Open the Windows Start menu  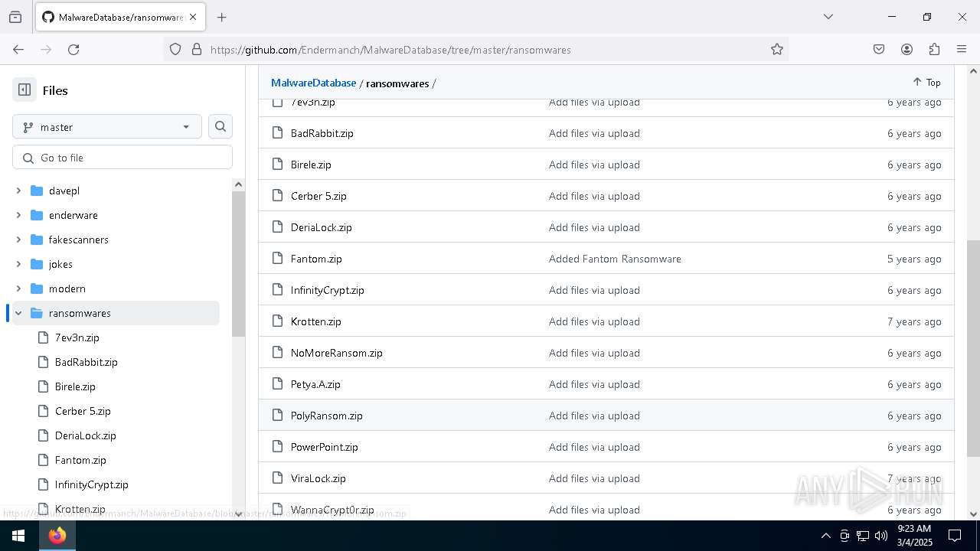(x=18, y=536)
